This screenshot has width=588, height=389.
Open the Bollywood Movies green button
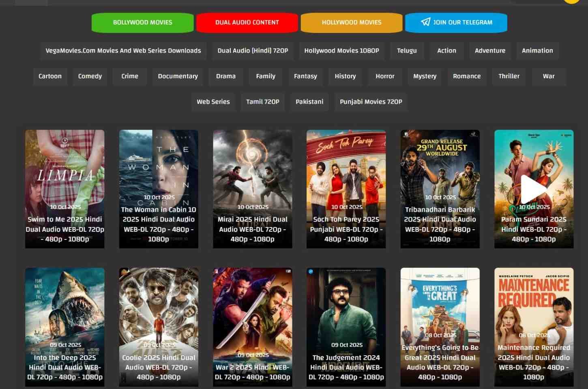pos(142,22)
